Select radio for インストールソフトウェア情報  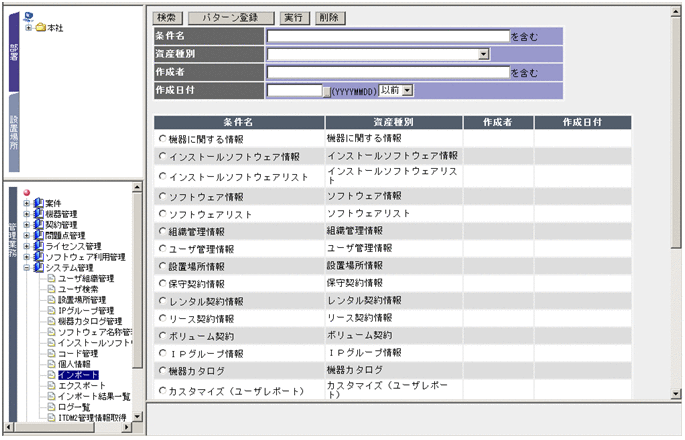click(x=163, y=156)
